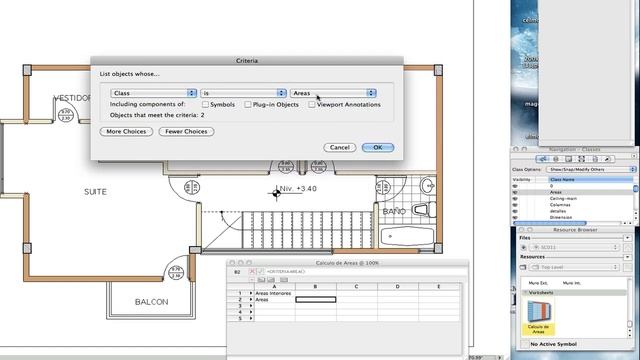
Task: Toggle visibility eye for Ceiling-main class
Action: click(515, 199)
